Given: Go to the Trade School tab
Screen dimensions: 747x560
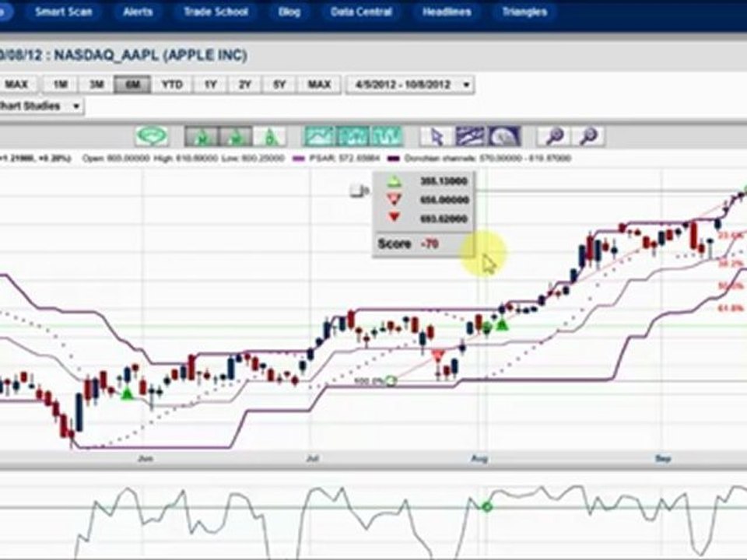Looking at the screenshot, I should [x=216, y=12].
